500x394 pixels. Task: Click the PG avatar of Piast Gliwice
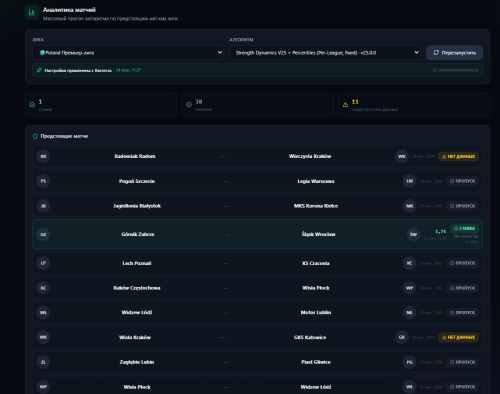[x=409, y=362]
